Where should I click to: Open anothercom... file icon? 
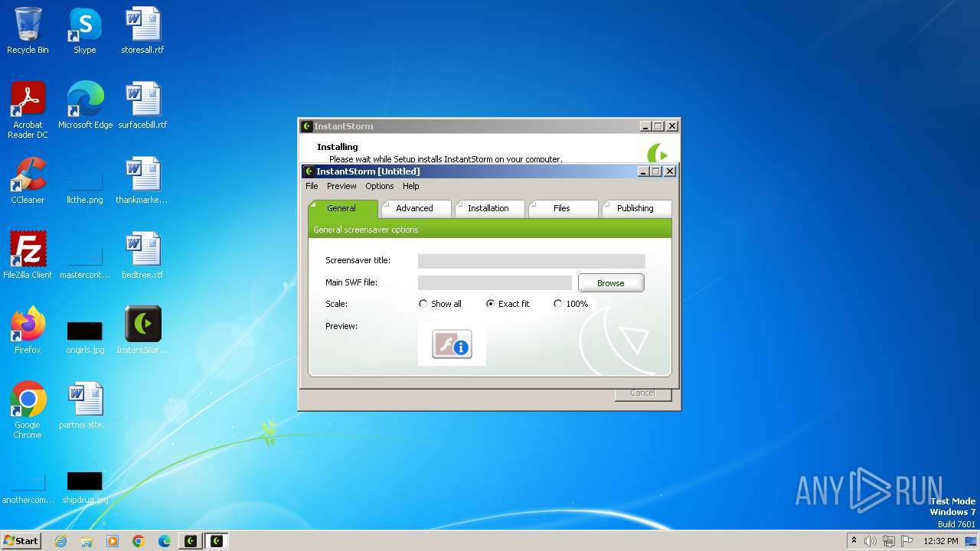click(28, 488)
